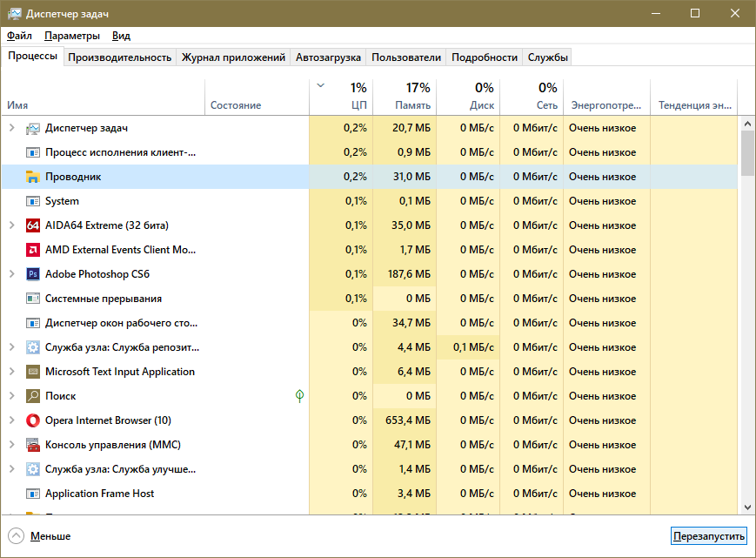Sort processes by the Память column header
This screenshot has height=558, width=756.
click(405, 96)
